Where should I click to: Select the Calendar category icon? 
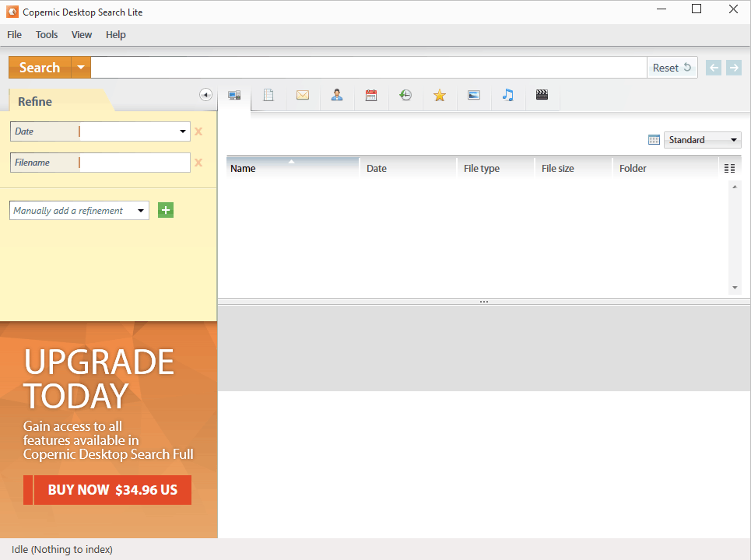[371, 95]
